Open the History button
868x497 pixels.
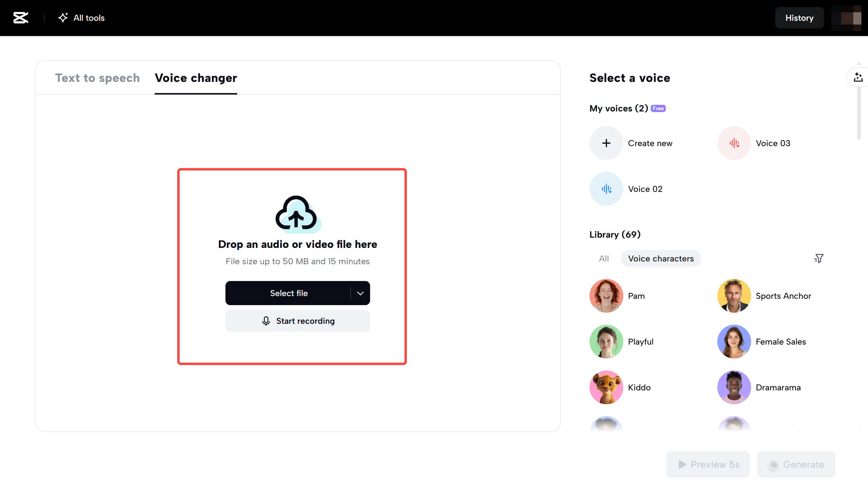pyautogui.click(x=799, y=18)
